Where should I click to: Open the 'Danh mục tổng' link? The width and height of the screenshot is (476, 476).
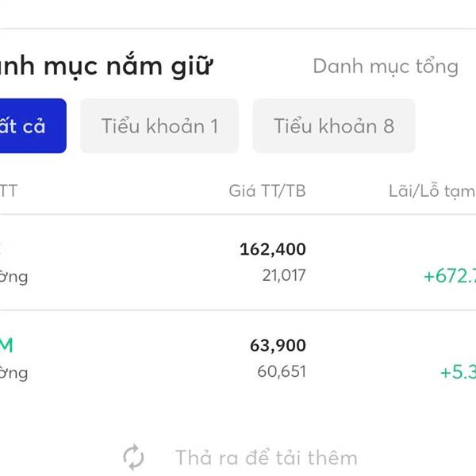pos(386,67)
